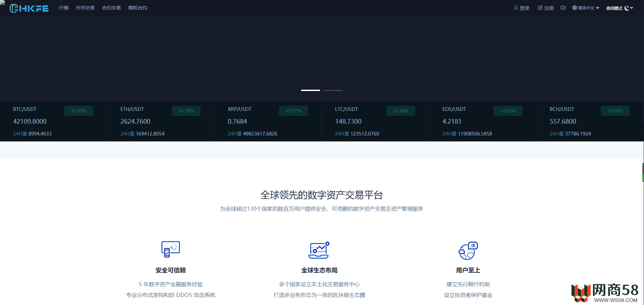This screenshot has height=305, width=644.
Task: Click the edit icon beside 注册
Action: (540, 8)
